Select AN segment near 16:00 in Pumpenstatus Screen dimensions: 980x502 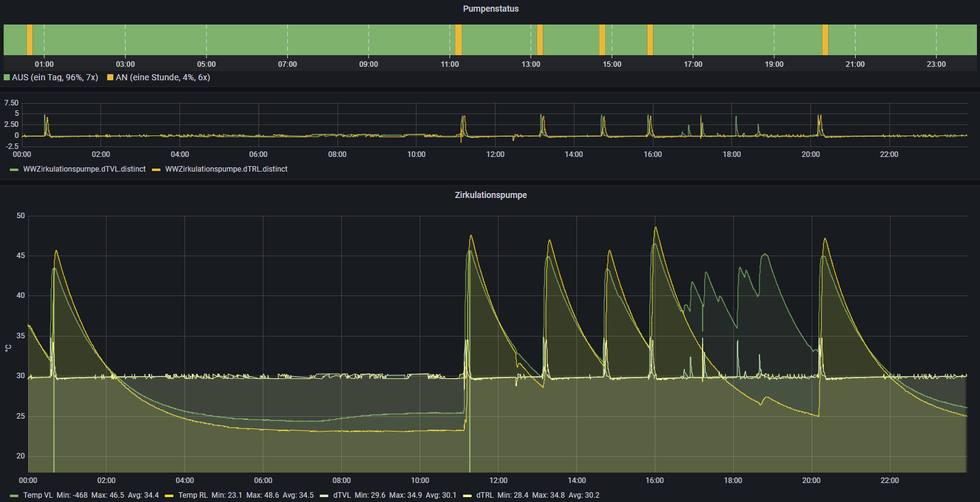[x=650, y=40]
